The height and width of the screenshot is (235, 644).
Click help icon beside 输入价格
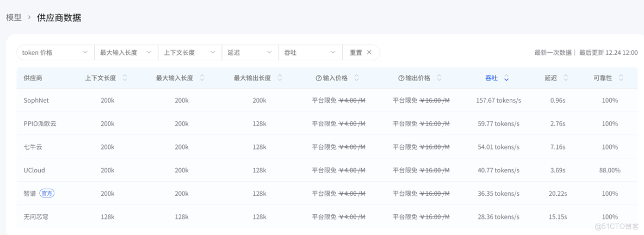(x=318, y=78)
